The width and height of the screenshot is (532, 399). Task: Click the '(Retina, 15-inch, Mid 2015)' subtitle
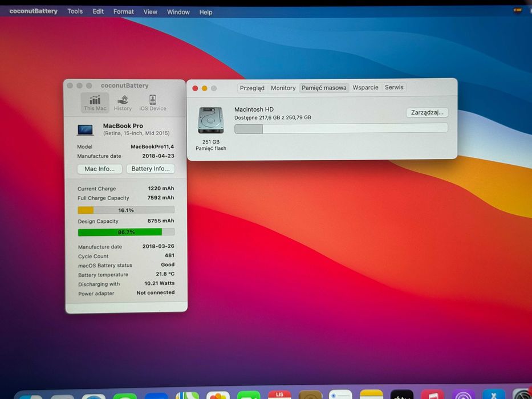click(136, 133)
